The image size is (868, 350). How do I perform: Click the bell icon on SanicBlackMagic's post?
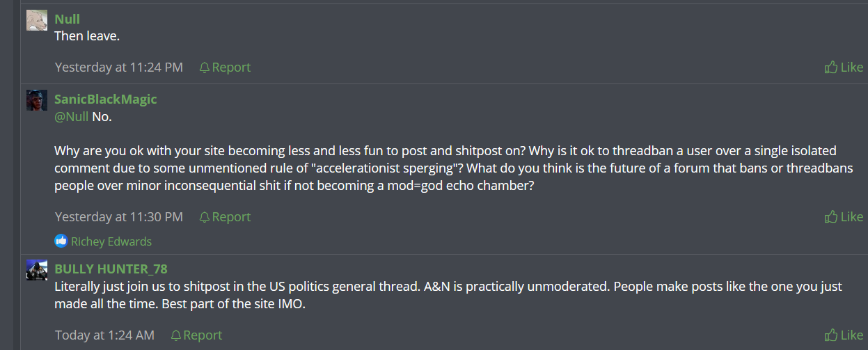205,217
